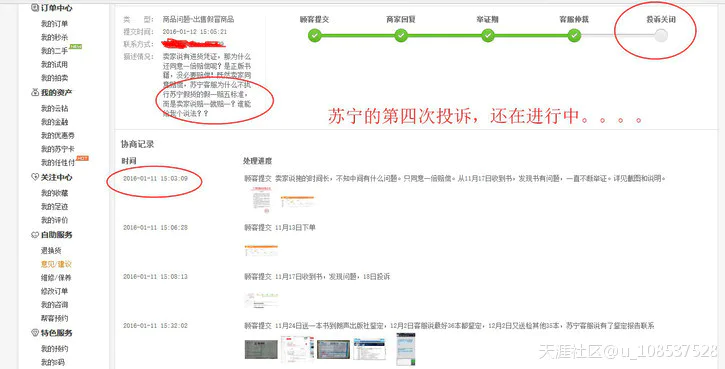View 我的优惠券 coupons
Image resolution: width=725 pixels, height=369 pixels.
pos(58,135)
